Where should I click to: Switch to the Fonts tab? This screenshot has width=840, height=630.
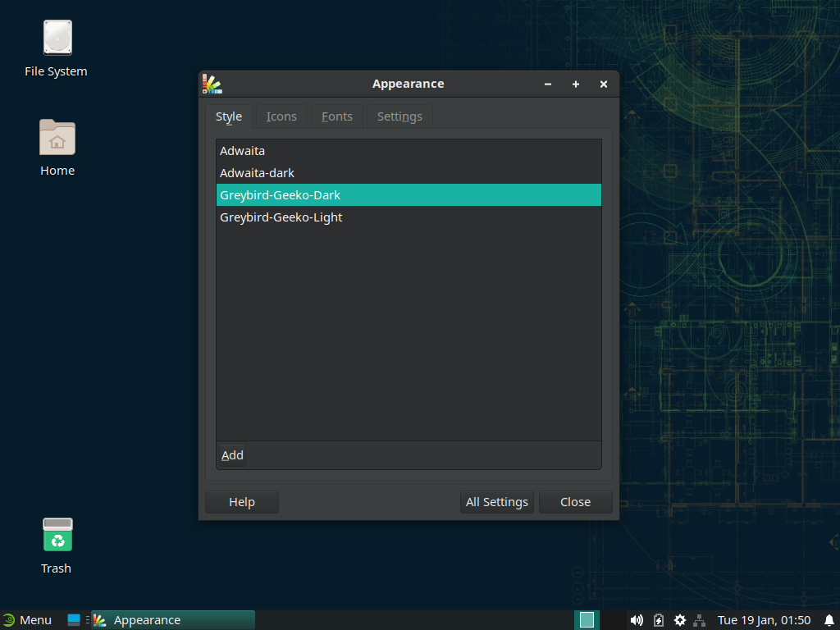337,116
